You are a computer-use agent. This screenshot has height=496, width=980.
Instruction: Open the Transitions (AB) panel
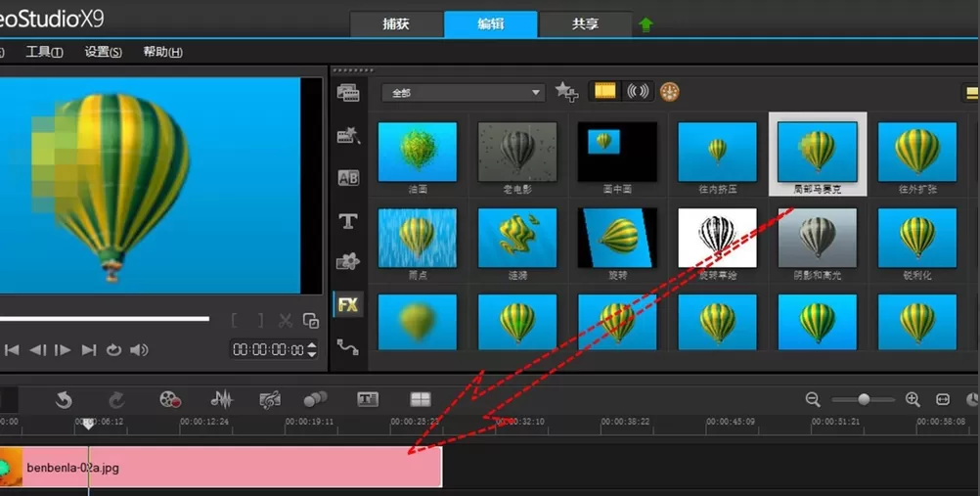coord(348,178)
